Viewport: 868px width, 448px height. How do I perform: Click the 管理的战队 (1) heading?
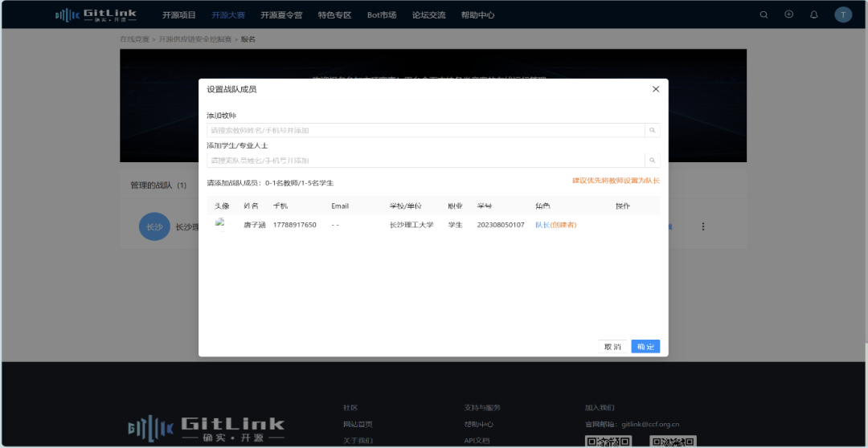(158, 185)
